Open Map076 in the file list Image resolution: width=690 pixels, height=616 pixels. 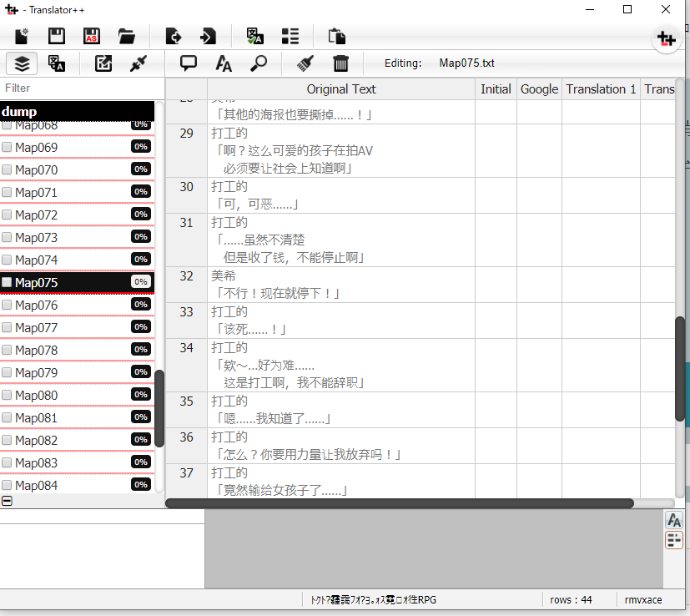click(x=77, y=305)
